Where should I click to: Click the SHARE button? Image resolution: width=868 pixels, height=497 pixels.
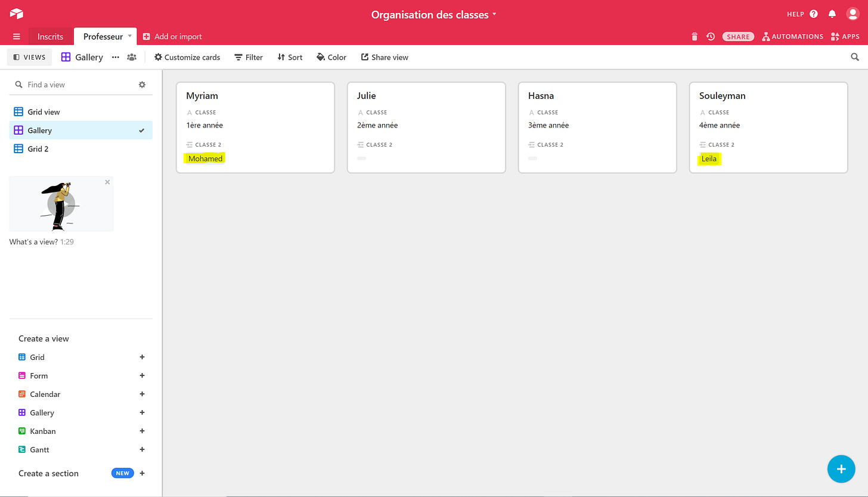[x=738, y=36]
